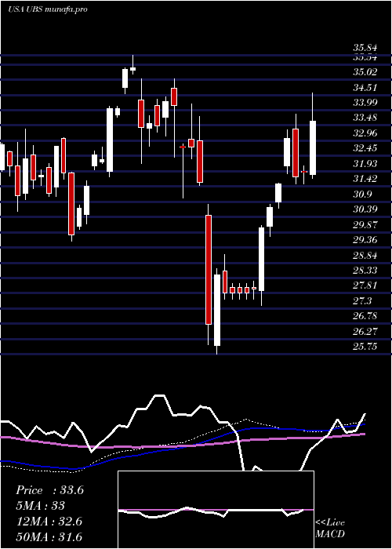Click the '<<Live MACD' label
Screen dimensions: 392x549
click(330, 529)
